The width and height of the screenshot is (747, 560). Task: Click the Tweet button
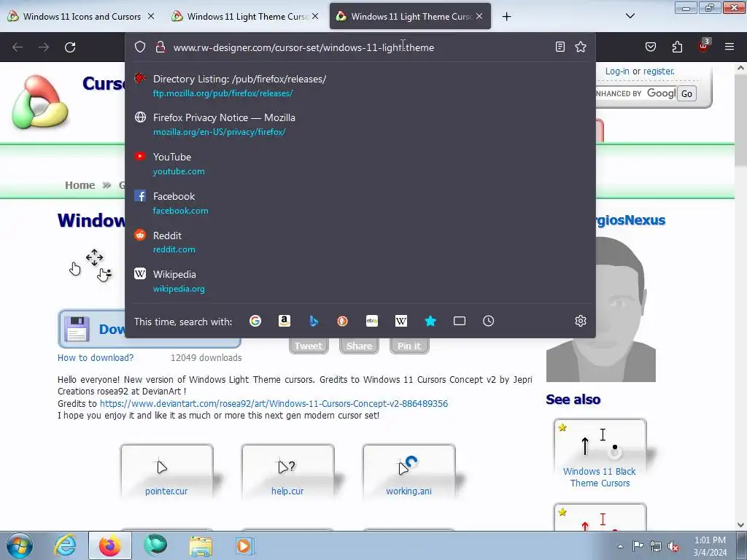pyautogui.click(x=309, y=346)
